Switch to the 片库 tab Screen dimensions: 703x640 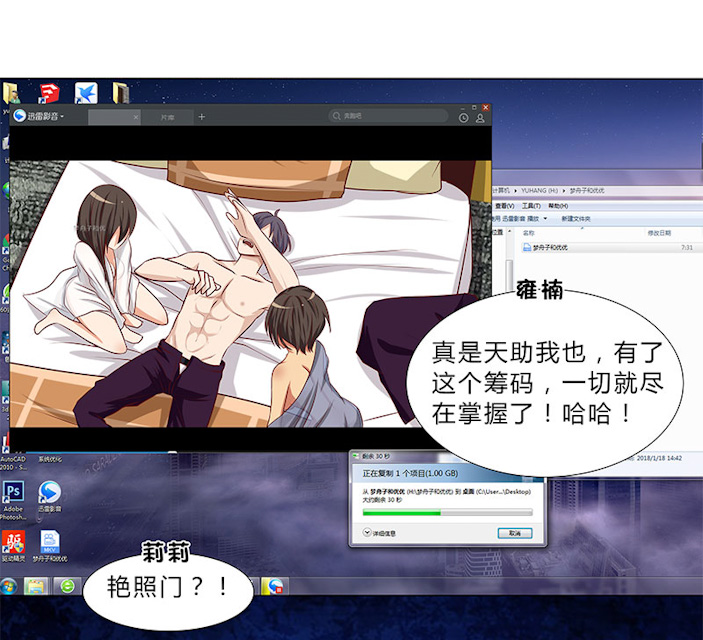[x=168, y=117]
